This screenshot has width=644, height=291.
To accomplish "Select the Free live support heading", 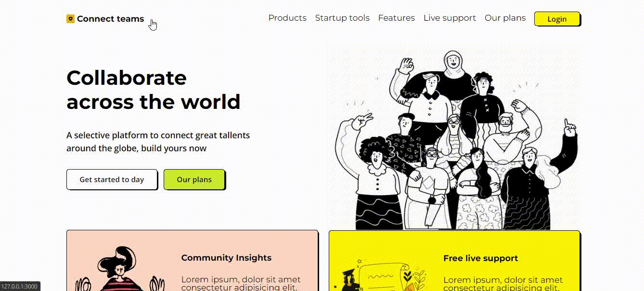I will [x=480, y=258].
